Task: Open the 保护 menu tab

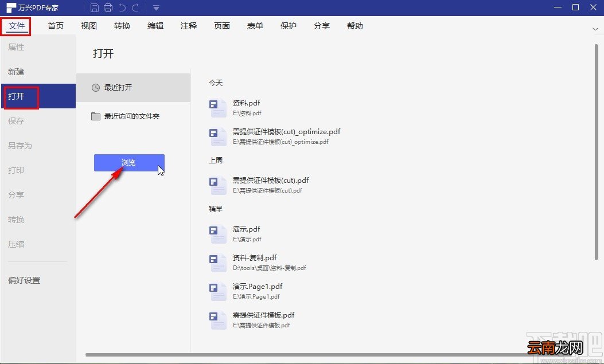Action: click(288, 26)
